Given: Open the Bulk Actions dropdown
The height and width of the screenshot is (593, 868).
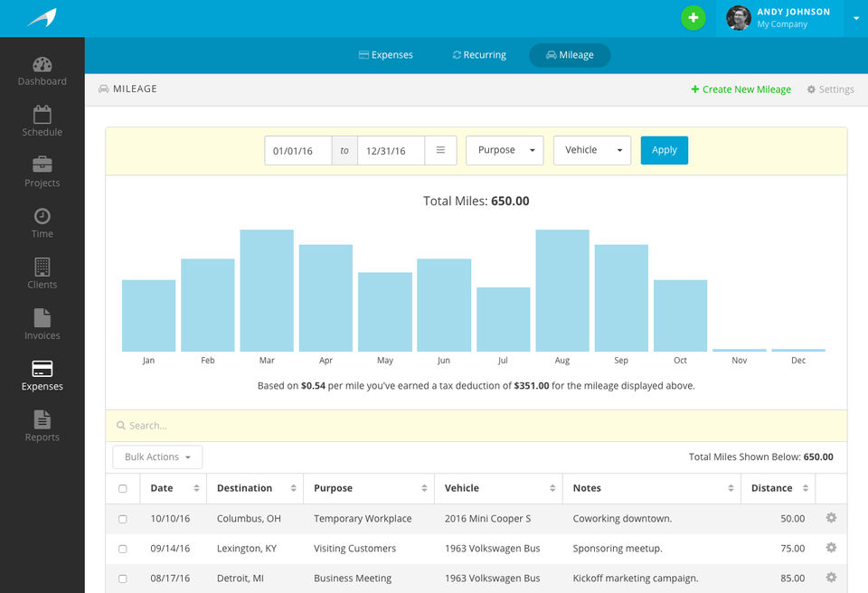Looking at the screenshot, I should (x=157, y=457).
